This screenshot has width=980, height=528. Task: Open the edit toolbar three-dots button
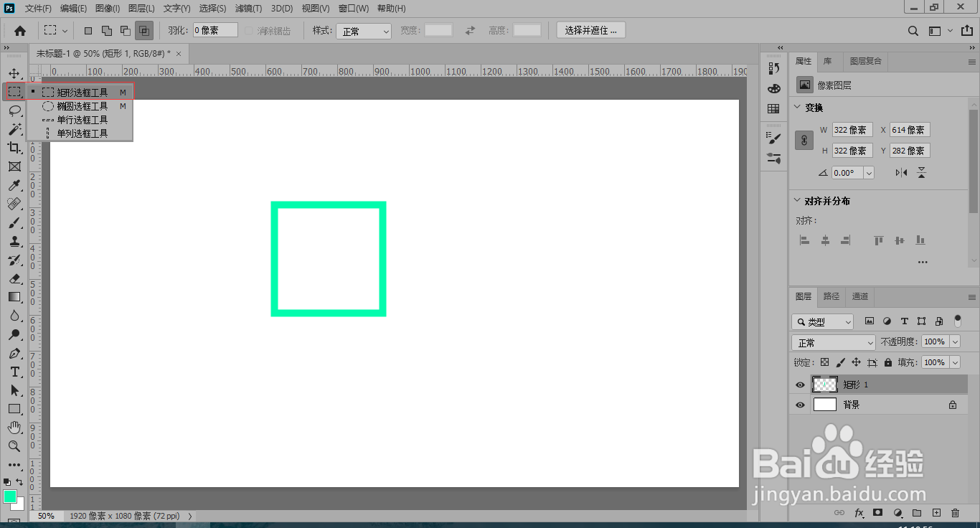pyautogui.click(x=14, y=465)
